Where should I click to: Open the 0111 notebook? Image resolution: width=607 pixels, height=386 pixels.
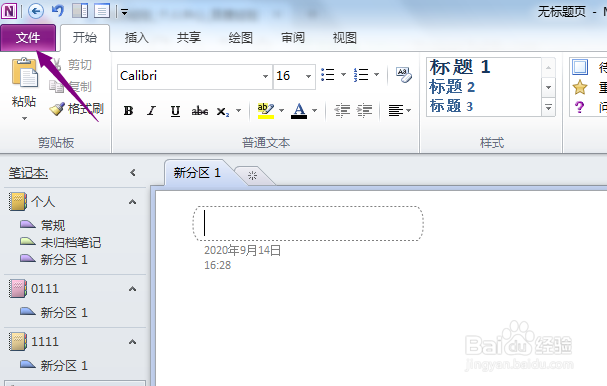pos(45,288)
